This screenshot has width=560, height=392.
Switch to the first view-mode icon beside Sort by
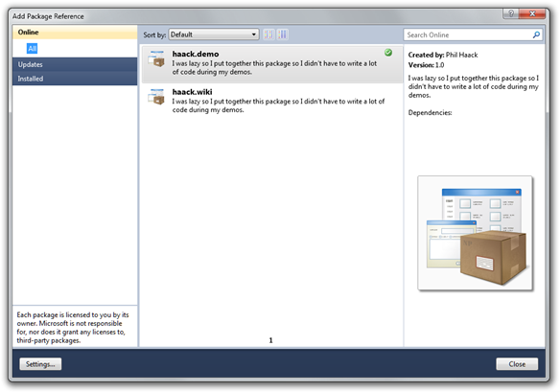coord(268,35)
